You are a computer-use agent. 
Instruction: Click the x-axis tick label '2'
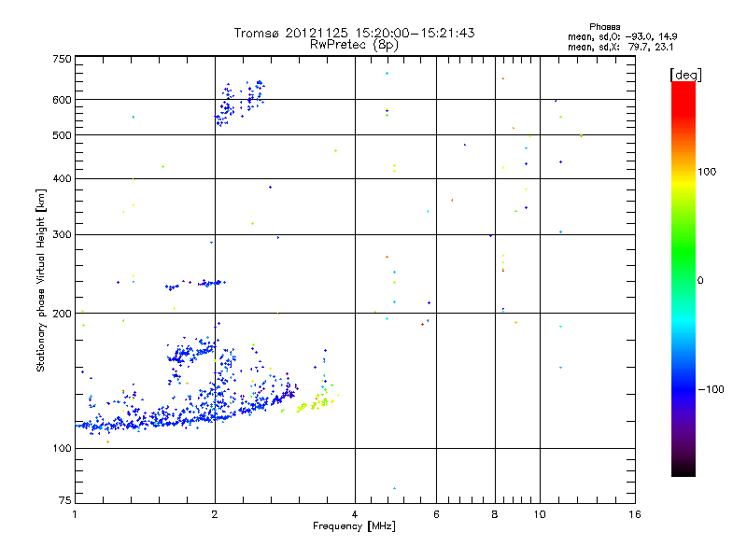coord(215,514)
